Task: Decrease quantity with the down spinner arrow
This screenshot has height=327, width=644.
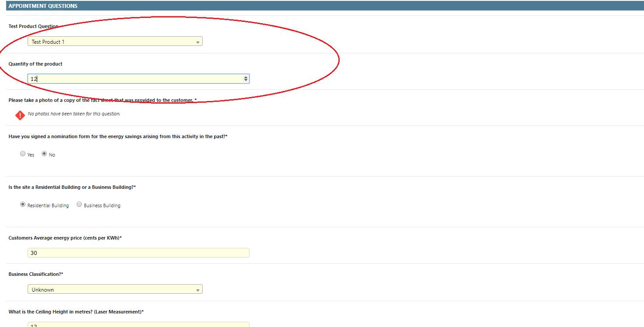Action: pos(246,80)
